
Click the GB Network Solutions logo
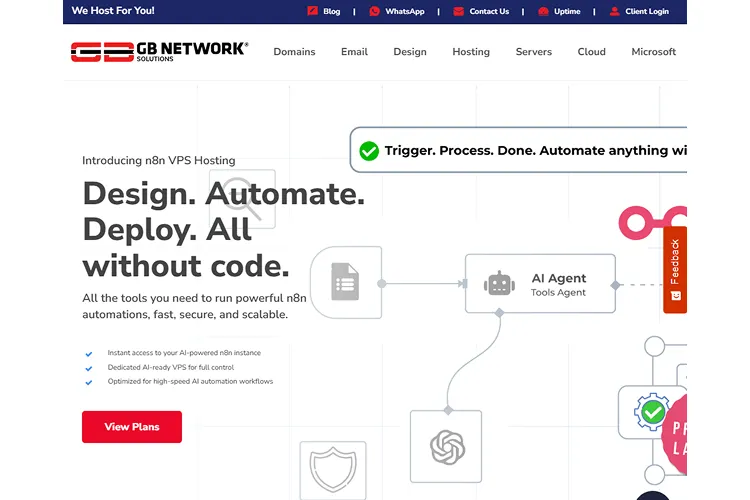[159, 52]
